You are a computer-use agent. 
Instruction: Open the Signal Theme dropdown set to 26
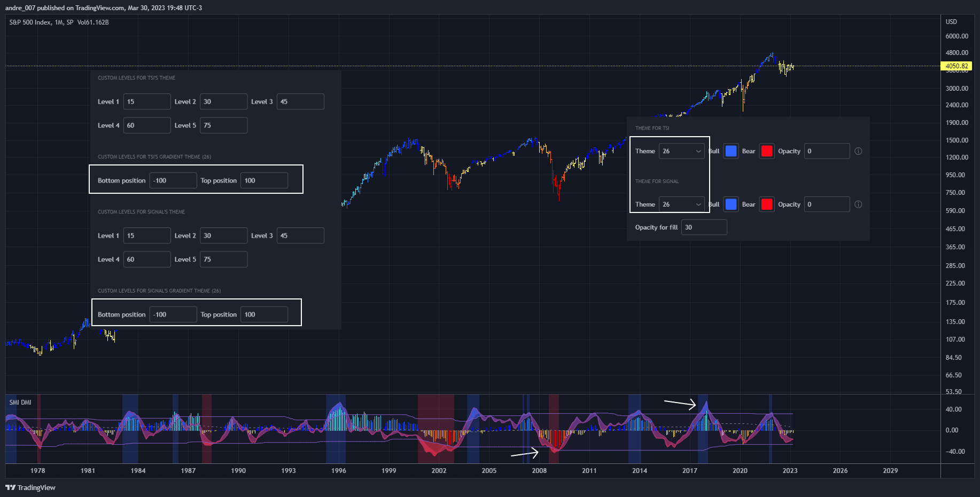click(x=682, y=204)
